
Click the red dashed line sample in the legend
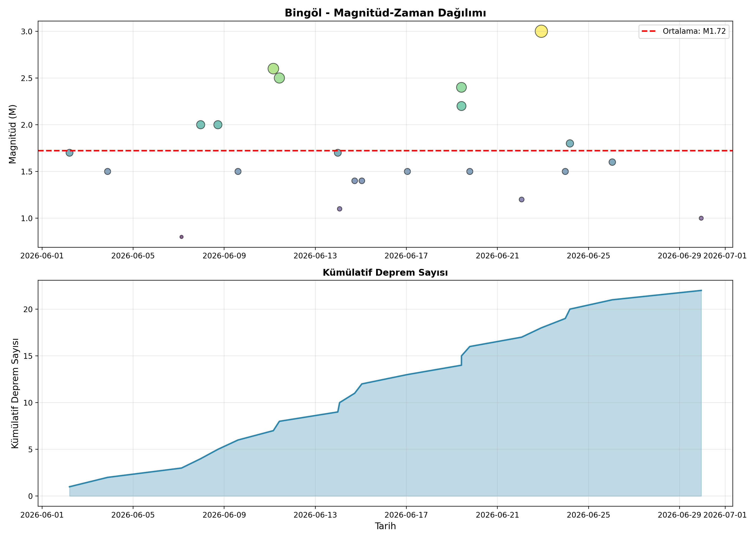point(648,31)
